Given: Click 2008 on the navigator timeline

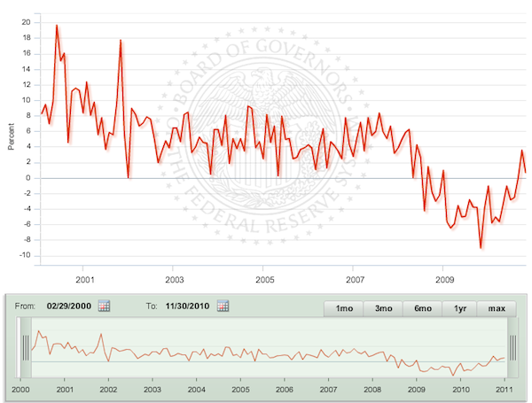Looking at the screenshot, I should click(x=372, y=389).
